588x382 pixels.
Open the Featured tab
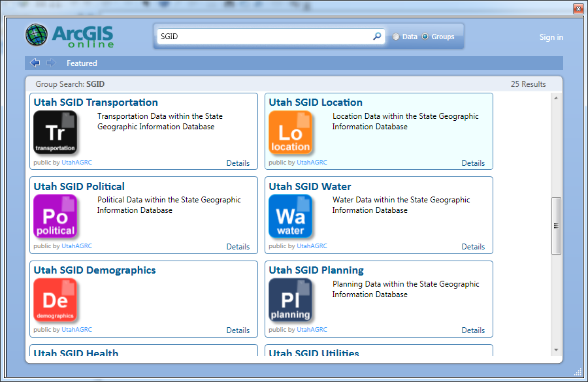[x=82, y=63]
